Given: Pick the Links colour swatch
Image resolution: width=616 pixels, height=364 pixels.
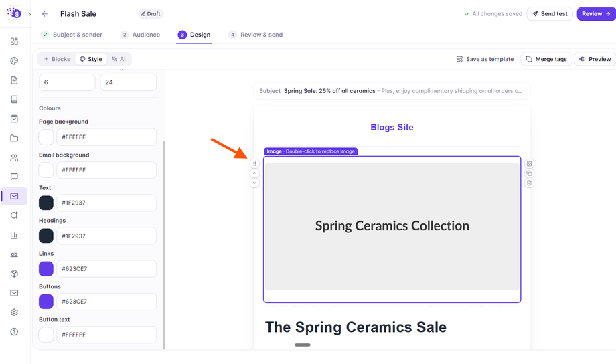Looking at the screenshot, I should pos(46,269).
